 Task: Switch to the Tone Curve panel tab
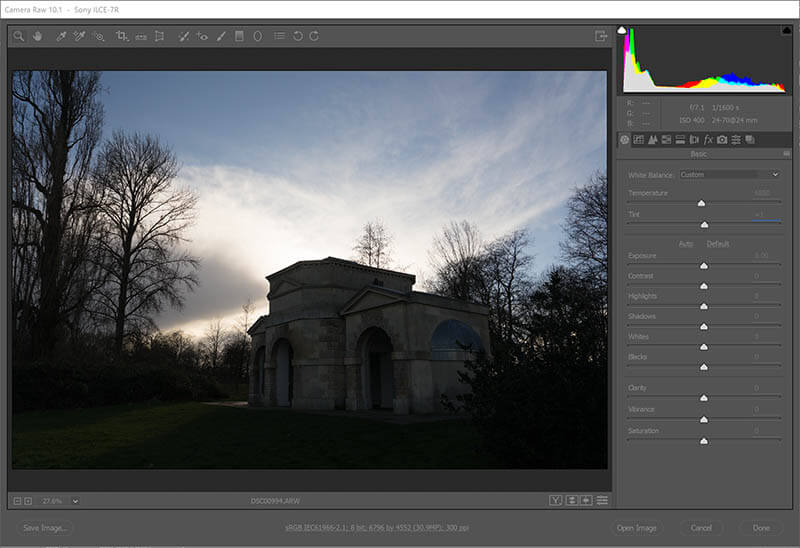[638, 139]
